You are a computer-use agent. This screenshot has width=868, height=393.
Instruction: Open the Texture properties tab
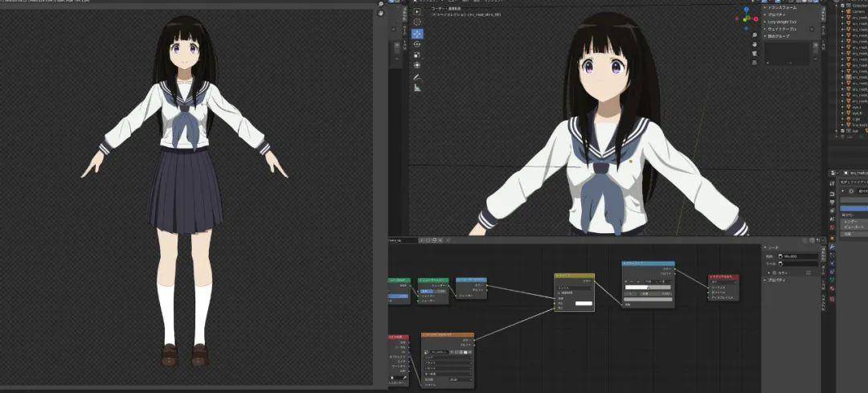pyautogui.click(x=832, y=299)
